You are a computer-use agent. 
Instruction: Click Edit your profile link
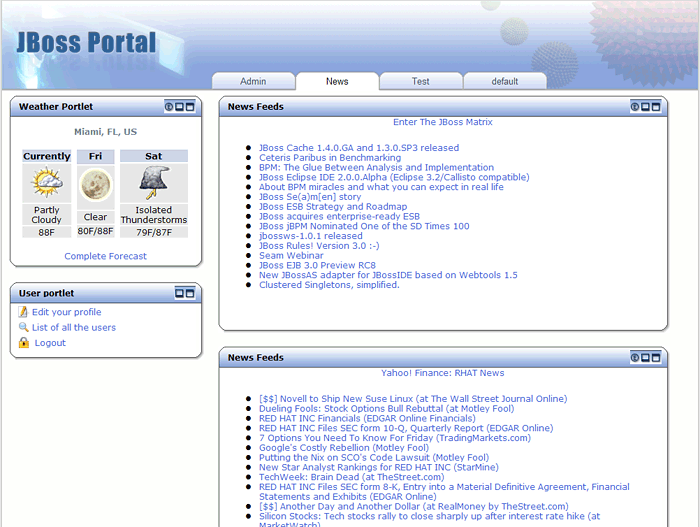point(67,312)
